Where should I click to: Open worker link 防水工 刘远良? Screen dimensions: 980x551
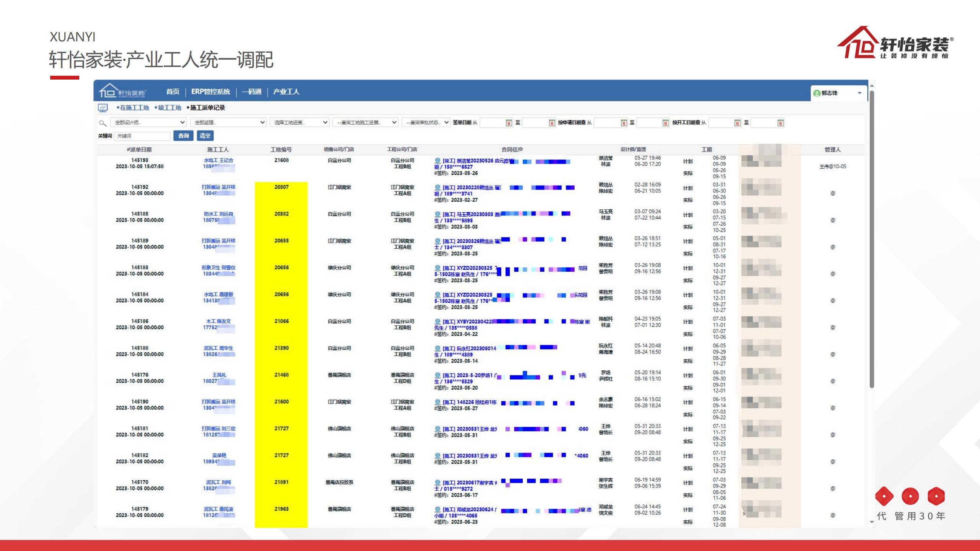[218, 214]
